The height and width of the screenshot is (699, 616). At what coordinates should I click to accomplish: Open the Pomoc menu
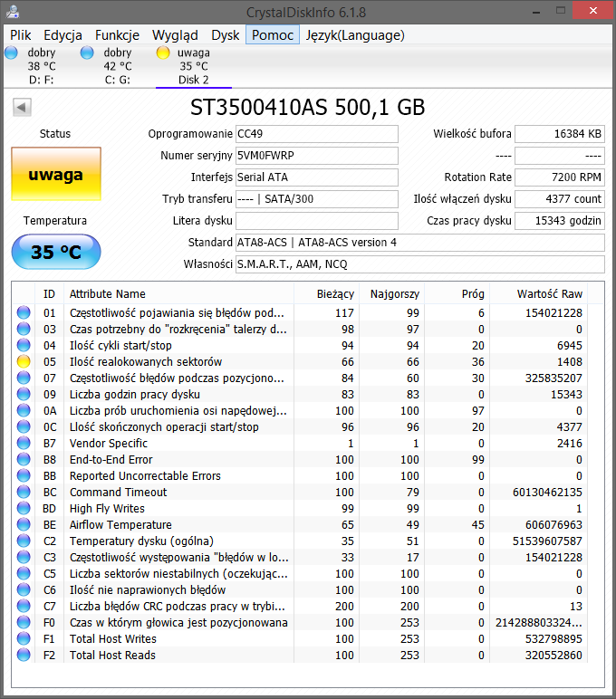pyautogui.click(x=273, y=34)
